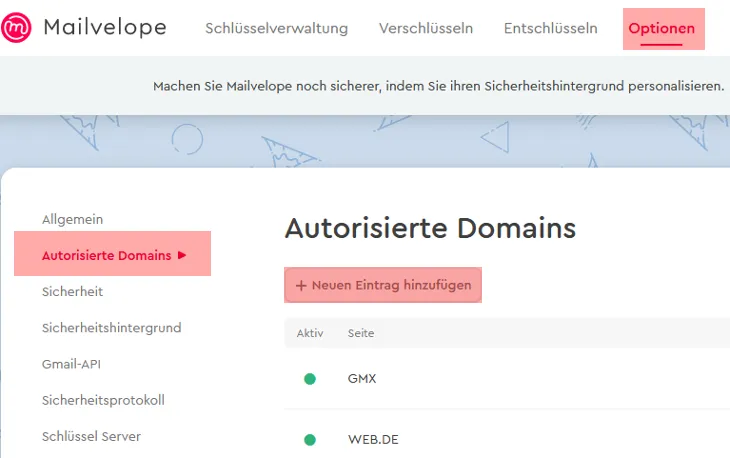Open the Schlüsselverwaltung tab
730x458 pixels.
coord(277,28)
